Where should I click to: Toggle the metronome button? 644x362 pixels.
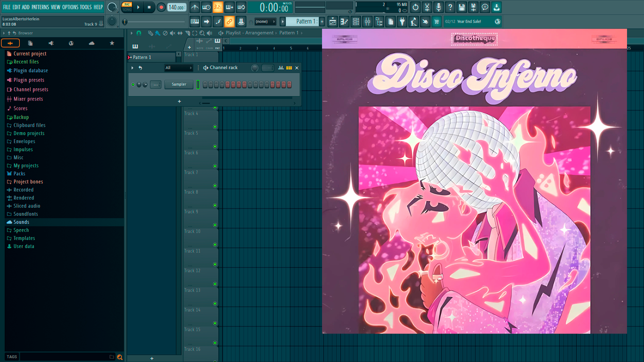(195, 7)
